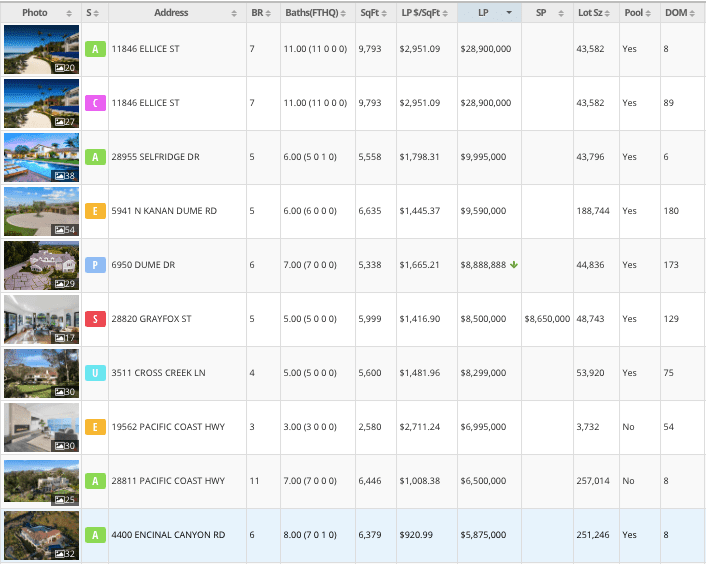Click the lot size value 257,014

593,481
